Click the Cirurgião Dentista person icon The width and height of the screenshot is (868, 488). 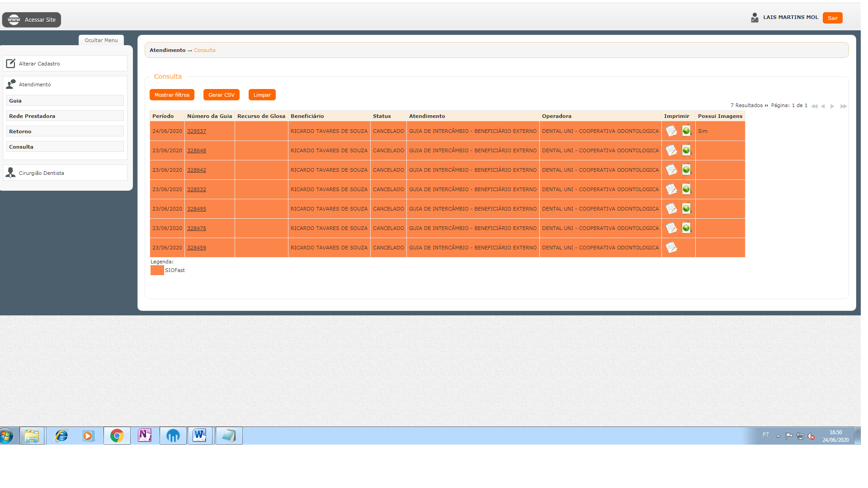point(11,173)
